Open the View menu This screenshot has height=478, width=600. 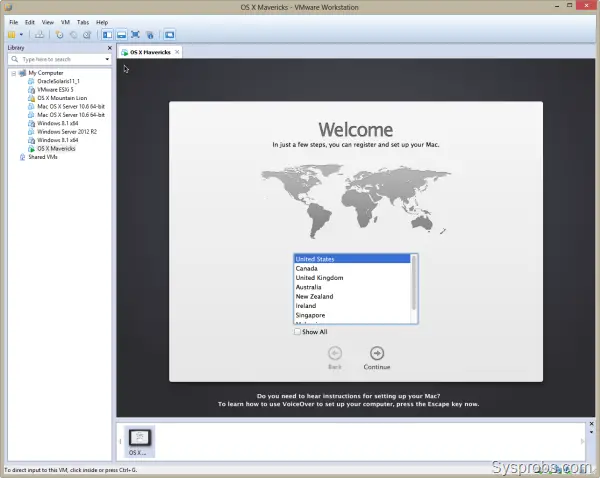click(47, 22)
